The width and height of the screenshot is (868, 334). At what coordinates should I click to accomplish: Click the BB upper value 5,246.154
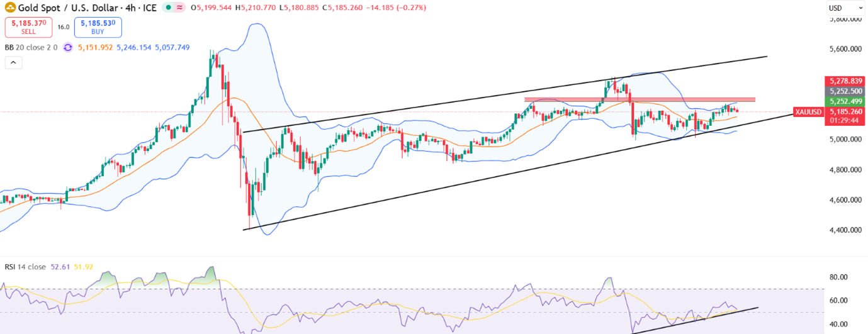click(134, 47)
